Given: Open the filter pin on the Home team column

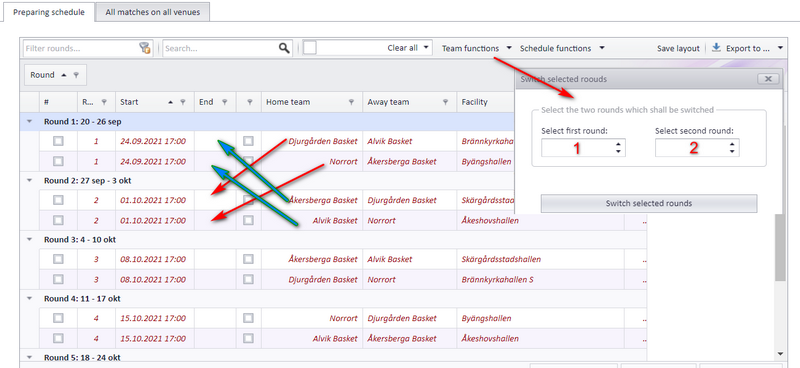Looking at the screenshot, I should tap(351, 102).
